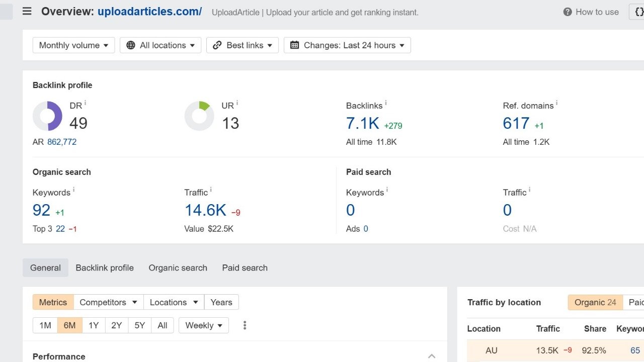The width and height of the screenshot is (644, 362).
Task: Click the All time 1.2K domains text
Action: coord(526,142)
